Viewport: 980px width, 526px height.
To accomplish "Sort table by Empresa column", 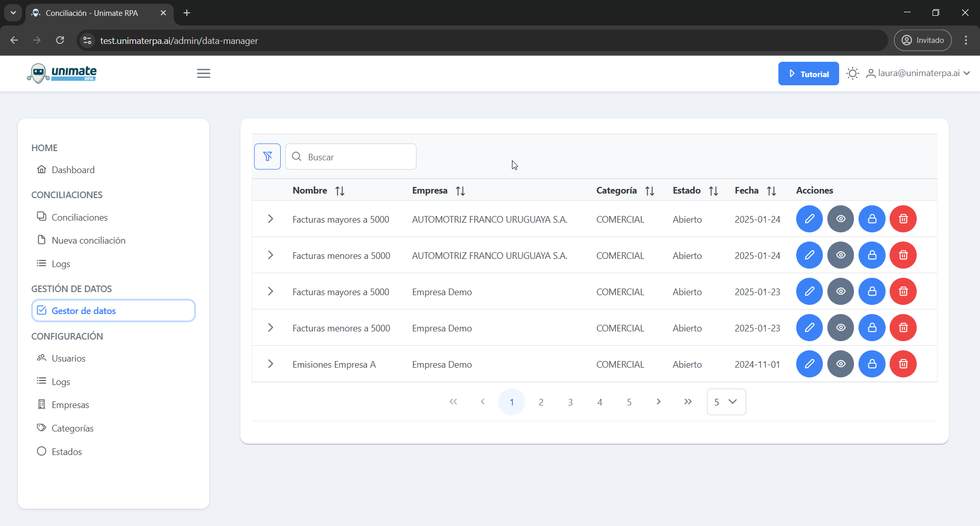I will 460,191.
